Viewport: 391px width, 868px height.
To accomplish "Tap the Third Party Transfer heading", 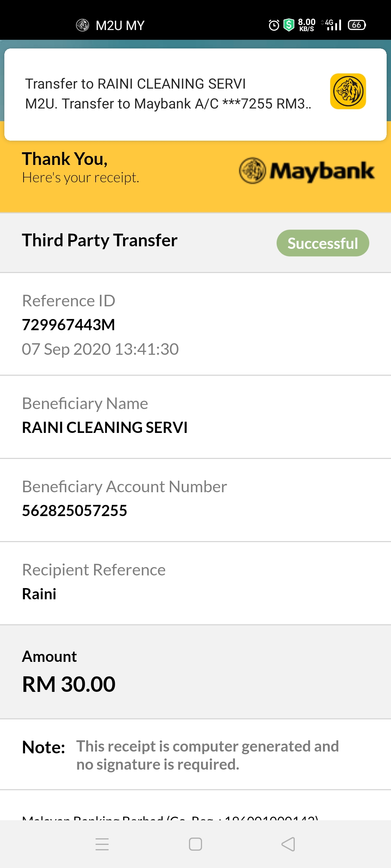I will click(100, 241).
